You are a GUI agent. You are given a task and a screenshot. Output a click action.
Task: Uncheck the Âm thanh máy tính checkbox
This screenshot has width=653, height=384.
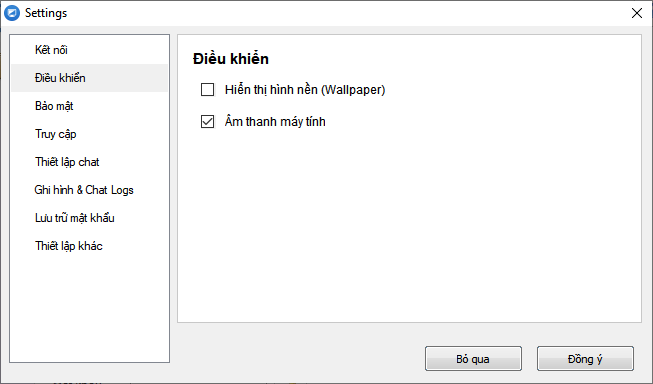click(207, 122)
